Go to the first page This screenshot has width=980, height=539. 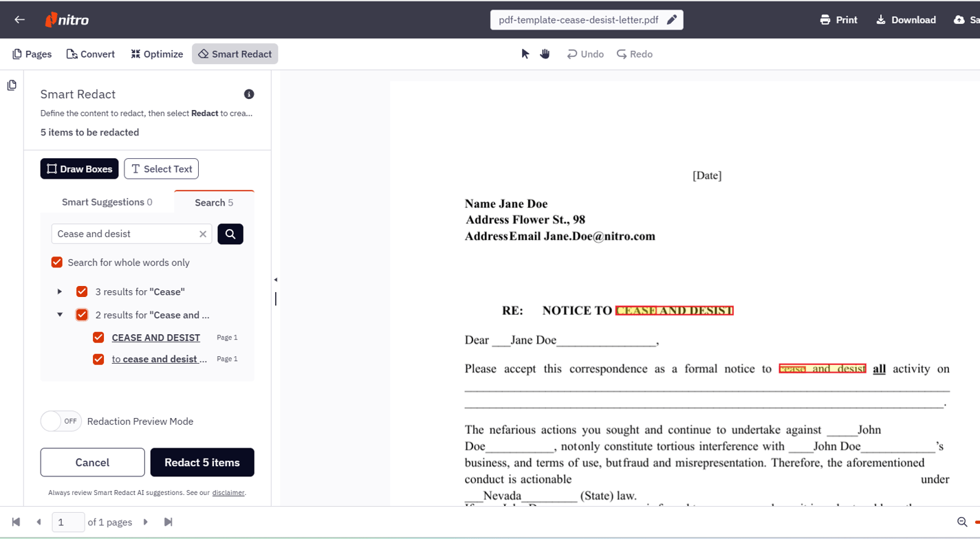[17, 522]
